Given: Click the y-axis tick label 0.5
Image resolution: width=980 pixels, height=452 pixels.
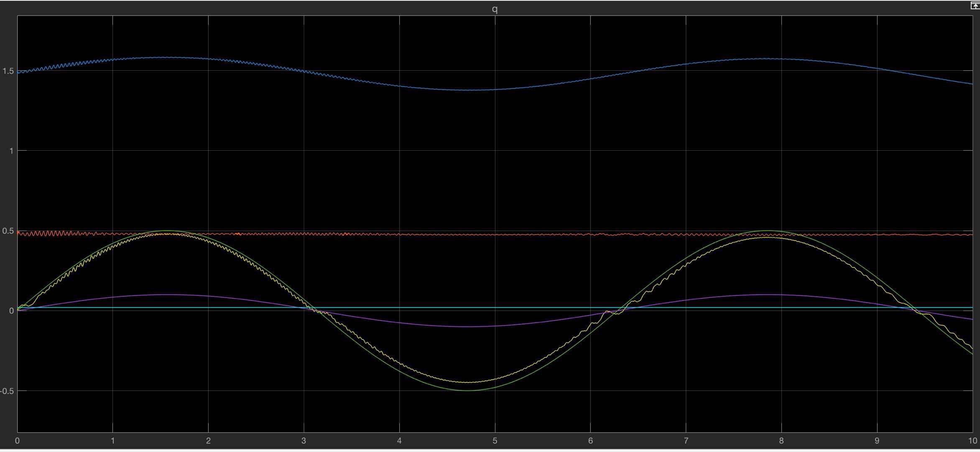Looking at the screenshot, I should 8,231.
